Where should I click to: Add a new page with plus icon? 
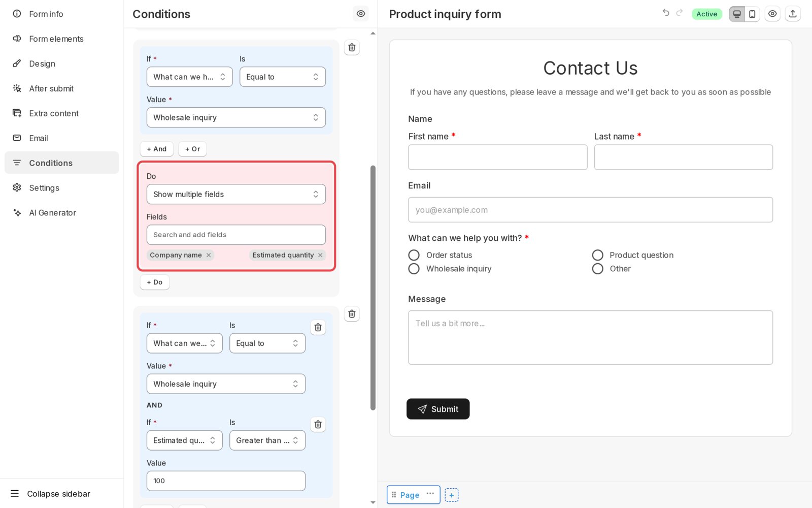pyautogui.click(x=452, y=495)
